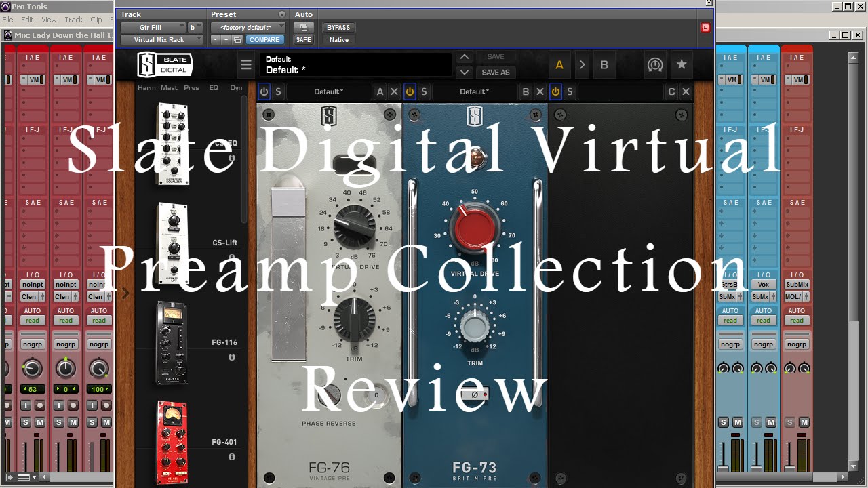Image resolution: width=868 pixels, height=488 pixels.
Task: Select setting A in the rack header
Action: coord(559,65)
